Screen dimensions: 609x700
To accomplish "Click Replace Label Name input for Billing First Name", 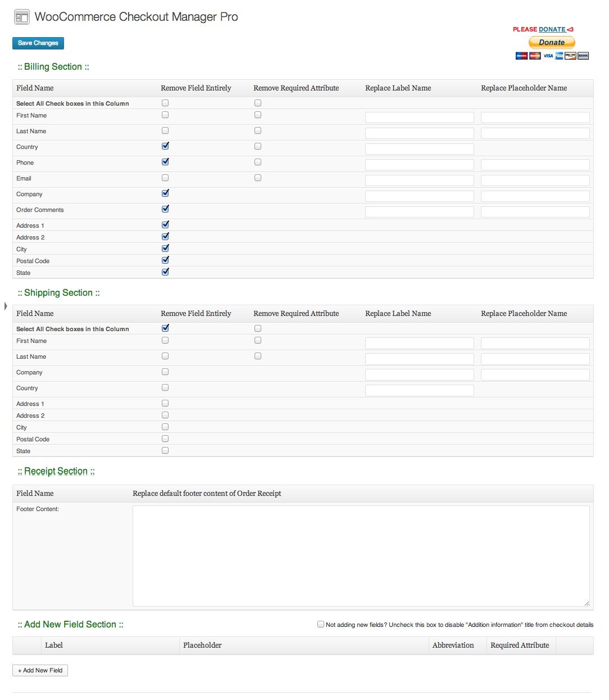I will [420, 118].
